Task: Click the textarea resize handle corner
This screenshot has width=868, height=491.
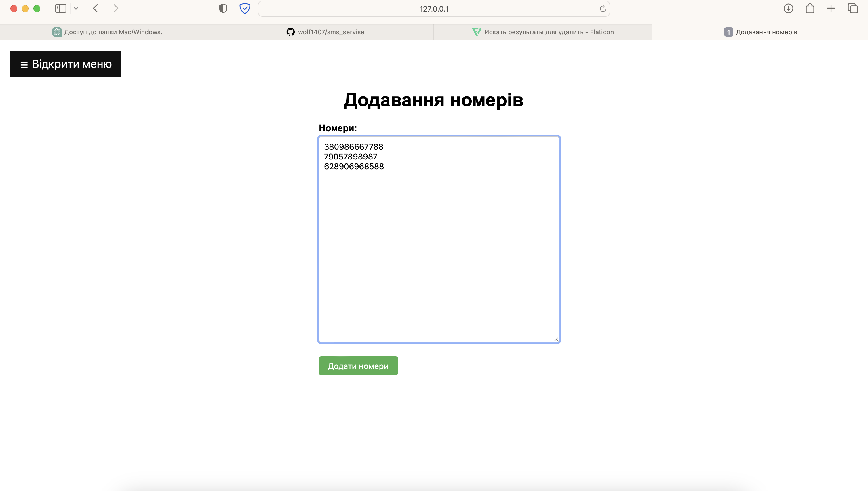Action: point(556,339)
